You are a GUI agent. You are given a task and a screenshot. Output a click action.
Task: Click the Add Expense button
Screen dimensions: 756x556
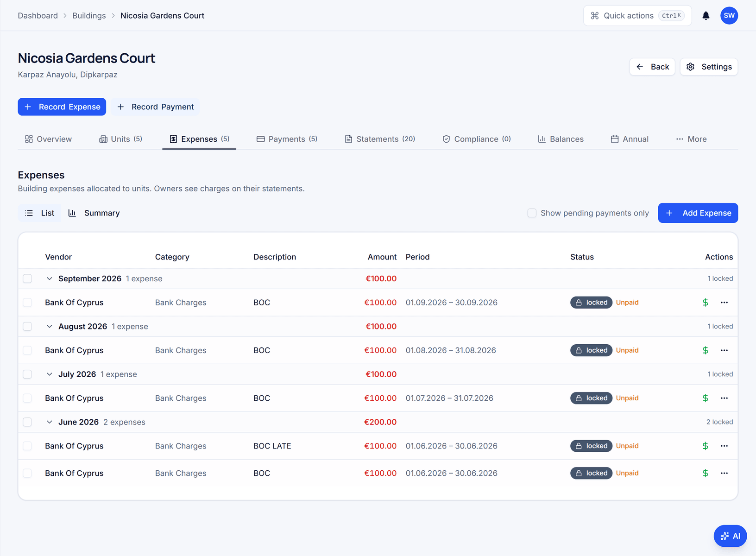698,213
